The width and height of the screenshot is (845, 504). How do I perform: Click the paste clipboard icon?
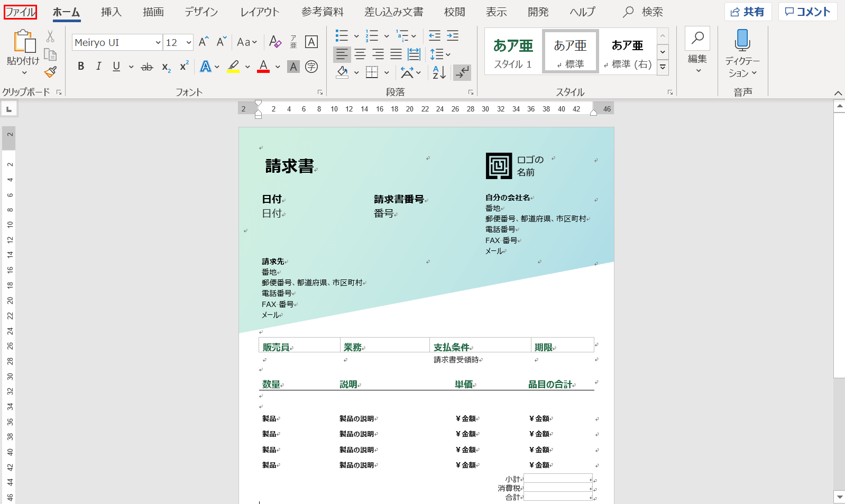coord(24,41)
